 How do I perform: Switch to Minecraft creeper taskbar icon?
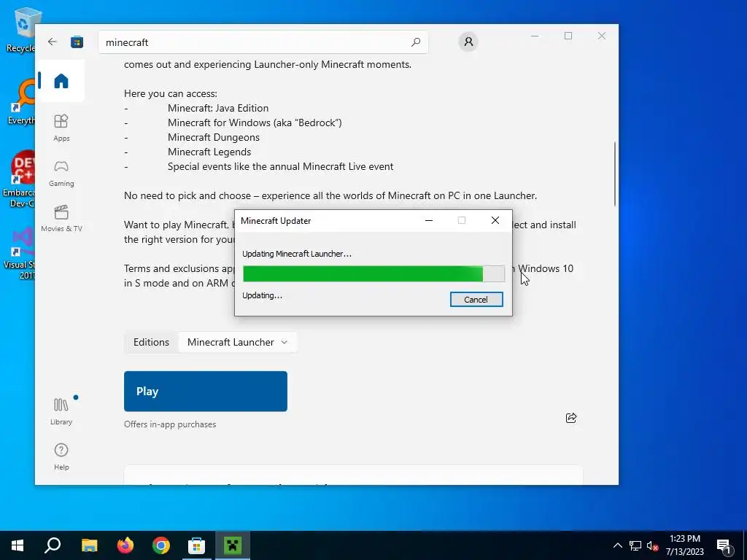pyautogui.click(x=233, y=545)
